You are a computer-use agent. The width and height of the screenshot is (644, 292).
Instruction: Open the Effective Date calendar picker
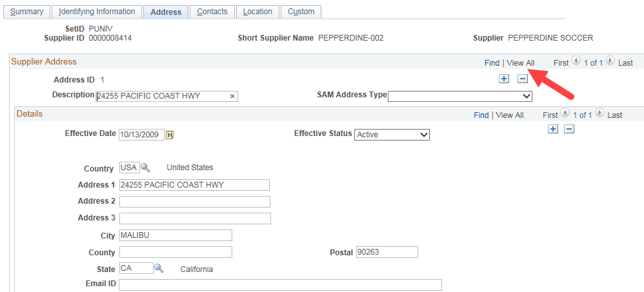tap(170, 135)
